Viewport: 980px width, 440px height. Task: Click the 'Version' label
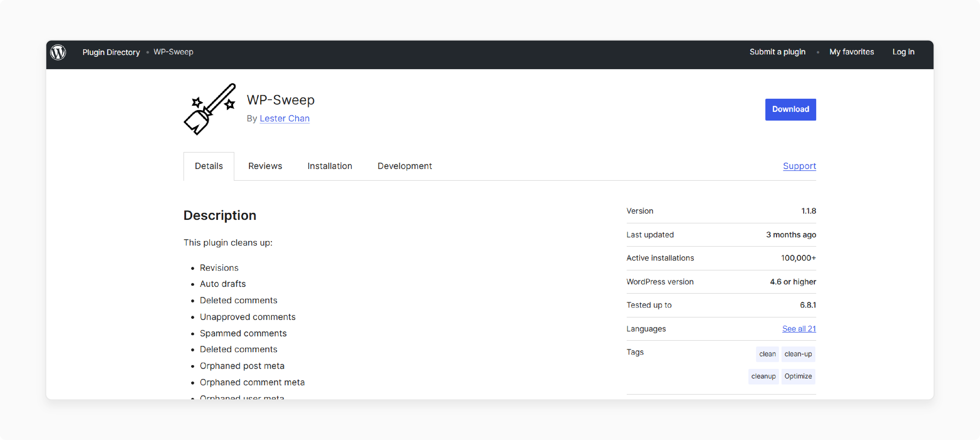point(640,211)
